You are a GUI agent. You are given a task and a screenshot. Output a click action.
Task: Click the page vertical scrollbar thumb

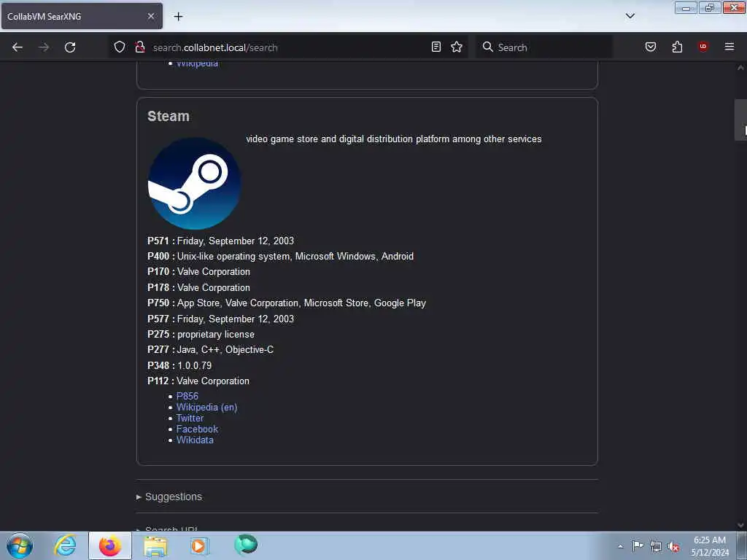click(740, 120)
